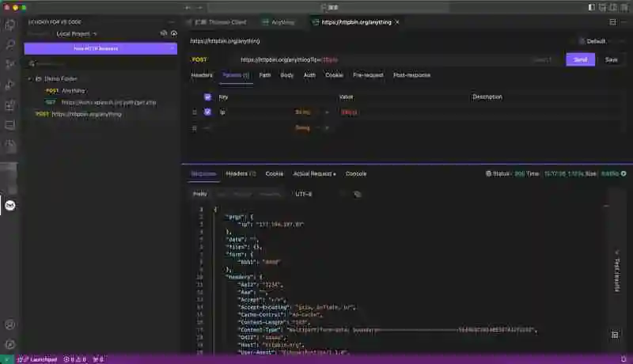Click the green size indicator icon in status row
Viewport: 633px width, 364px height.
tap(624, 174)
